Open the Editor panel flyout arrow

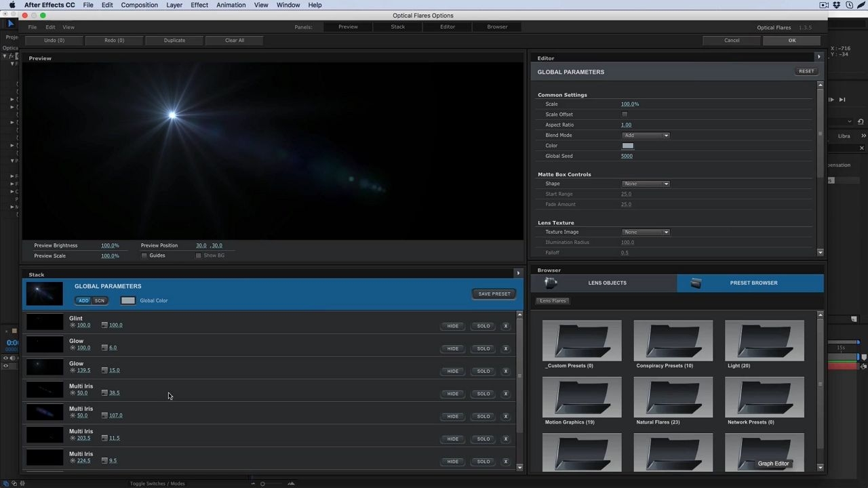[818, 57]
